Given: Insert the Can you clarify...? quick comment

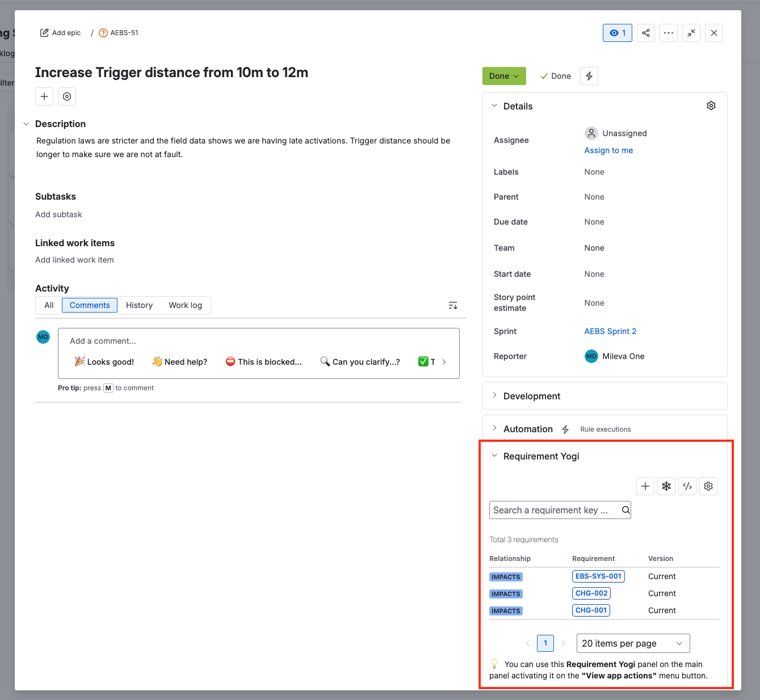Looking at the screenshot, I should tap(360, 362).
